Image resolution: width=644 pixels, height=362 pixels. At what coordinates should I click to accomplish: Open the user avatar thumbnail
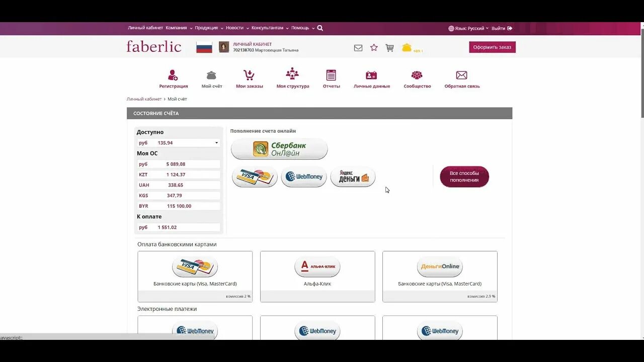(224, 47)
